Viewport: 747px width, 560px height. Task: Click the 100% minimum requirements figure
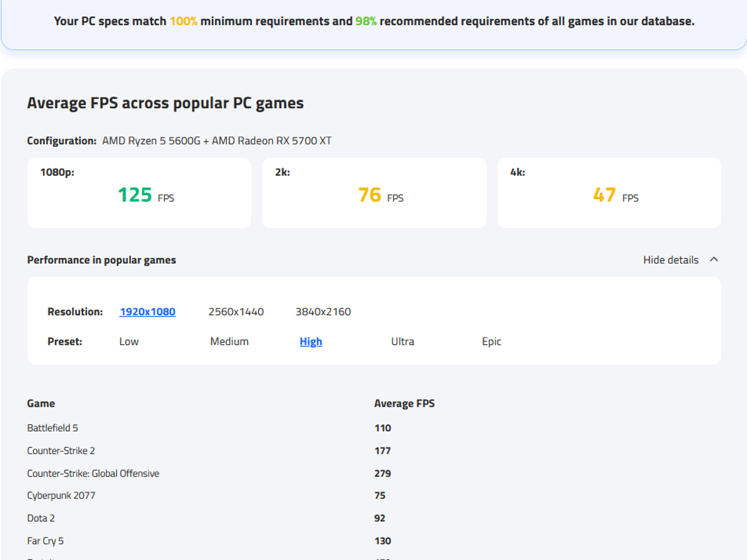point(183,21)
